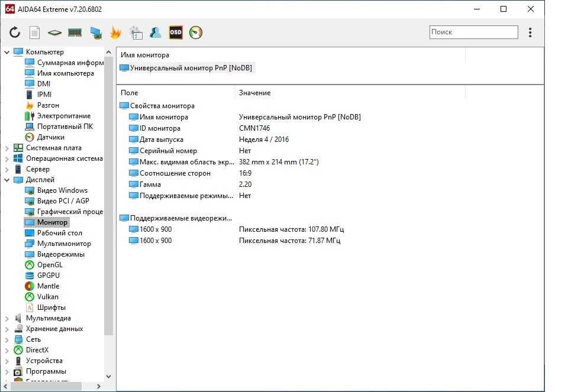
Task: Open the three-dot options menu
Action: click(x=530, y=33)
